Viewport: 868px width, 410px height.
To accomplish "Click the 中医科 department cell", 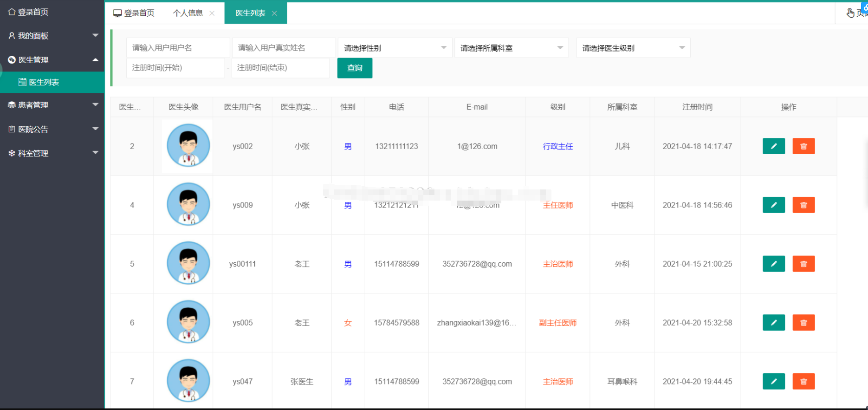I will (622, 205).
